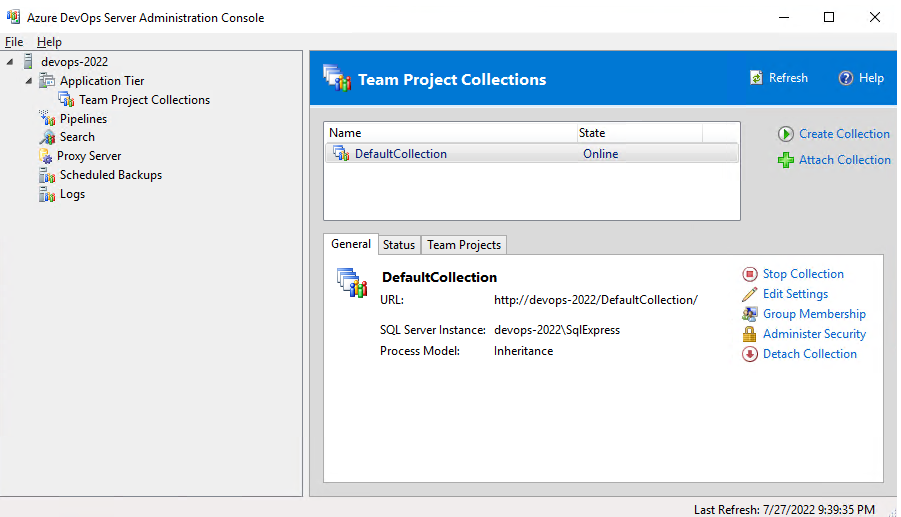Viewport: 901px width, 517px height.
Task: Click the Attach Collection plus icon
Action: (786, 160)
